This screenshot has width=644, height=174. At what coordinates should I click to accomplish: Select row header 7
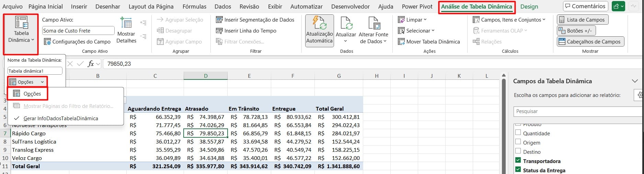(x=5, y=133)
